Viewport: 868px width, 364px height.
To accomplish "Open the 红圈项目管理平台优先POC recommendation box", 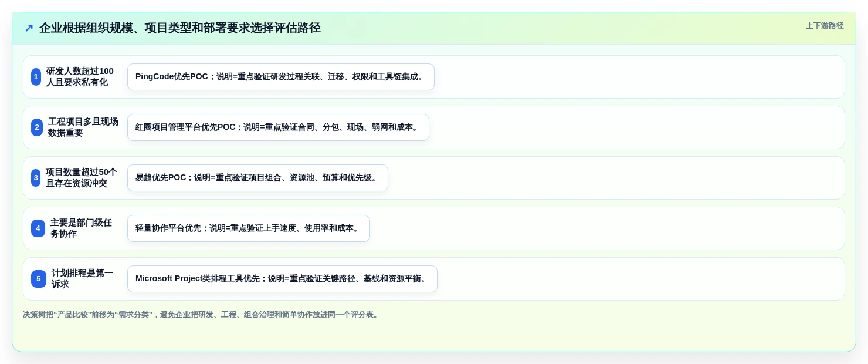I will click(278, 127).
